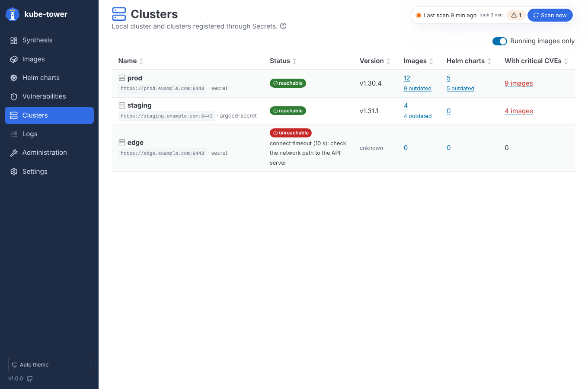Sort by With critical CVEs arrows

tap(566, 61)
